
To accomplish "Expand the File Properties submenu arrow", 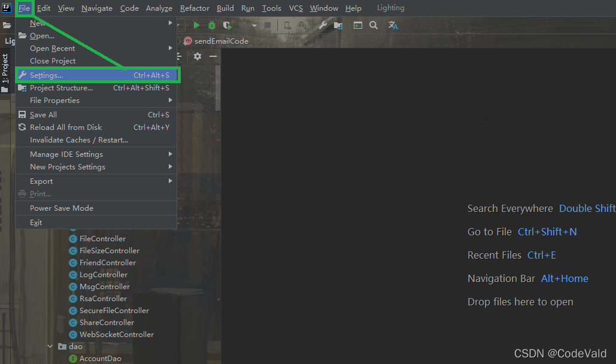I will 170,100.
